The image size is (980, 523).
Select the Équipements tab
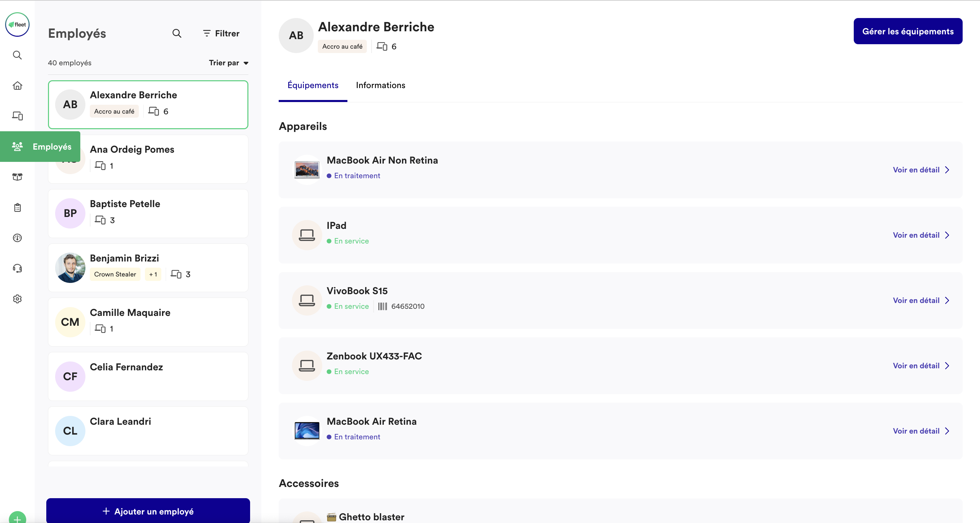click(x=313, y=85)
